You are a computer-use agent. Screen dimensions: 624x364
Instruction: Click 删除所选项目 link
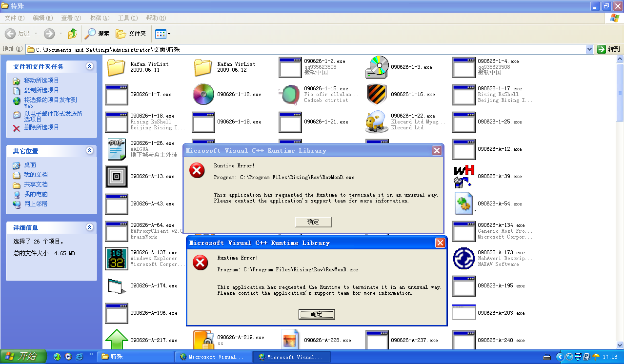point(41,127)
